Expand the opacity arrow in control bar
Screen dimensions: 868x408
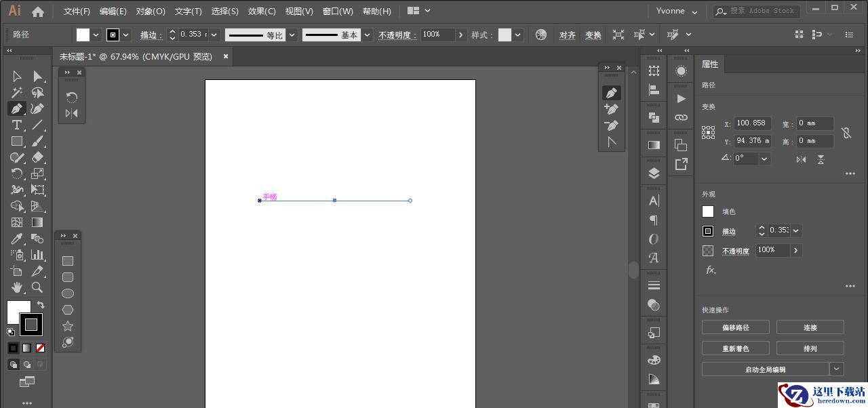(x=461, y=35)
